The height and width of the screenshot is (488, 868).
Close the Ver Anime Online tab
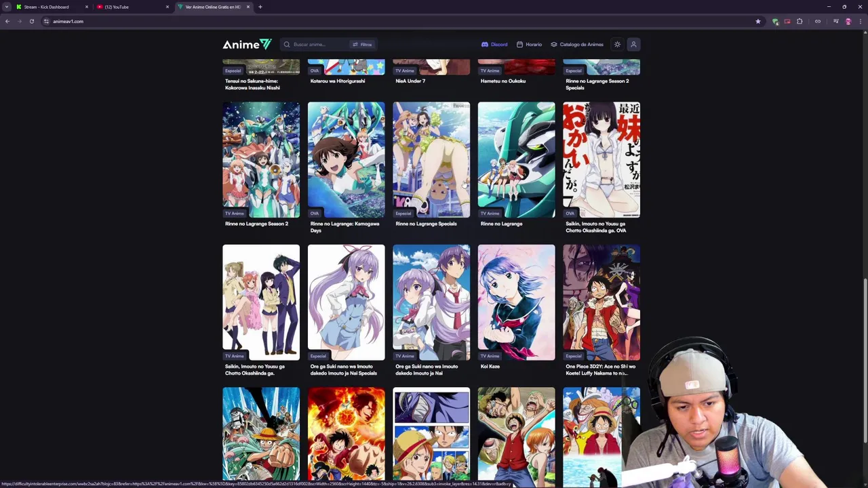[x=248, y=7]
